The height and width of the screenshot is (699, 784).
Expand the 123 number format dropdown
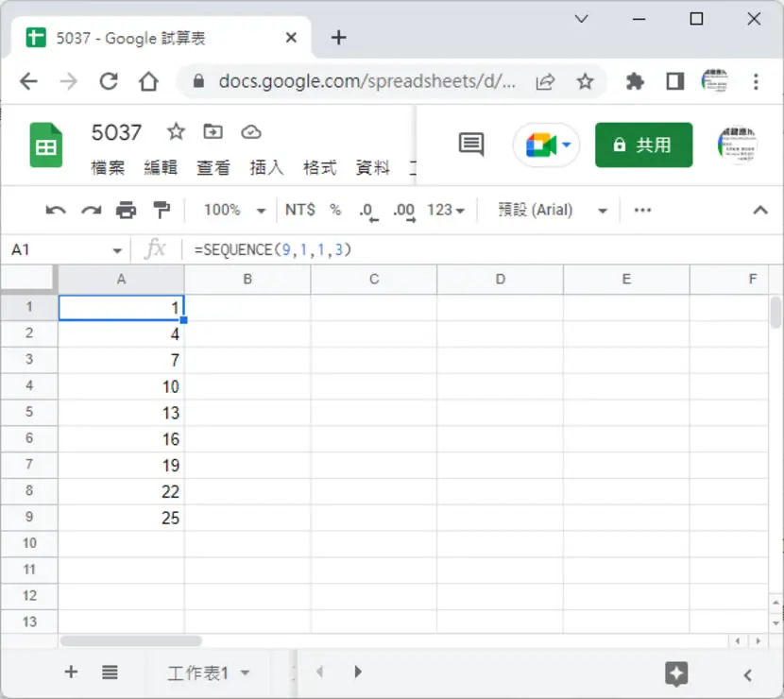pyautogui.click(x=445, y=210)
